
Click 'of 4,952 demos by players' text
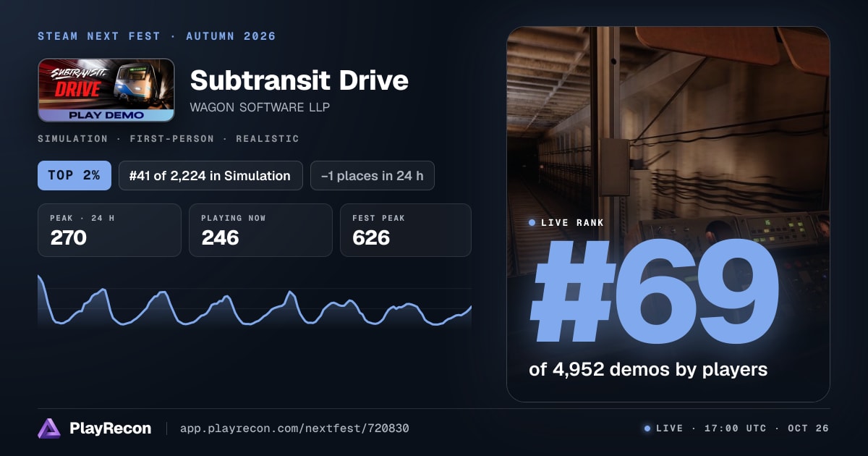(x=648, y=369)
